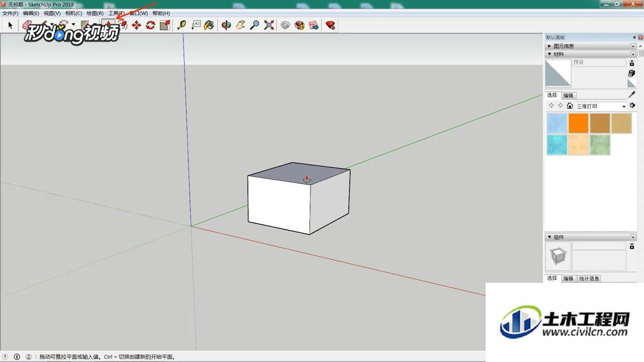This screenshot has width=644, height=362.
Task: Click the materials back arrow
Action: tap(551, 106)
